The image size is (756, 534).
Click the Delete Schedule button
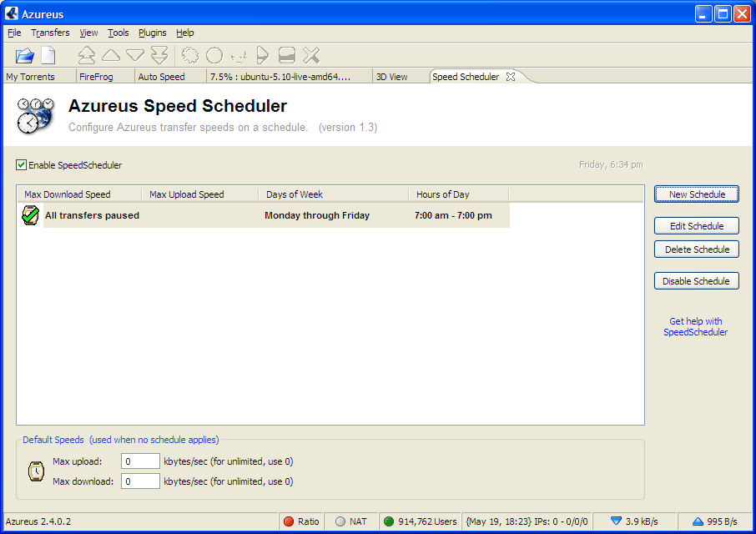coord(697,249)
